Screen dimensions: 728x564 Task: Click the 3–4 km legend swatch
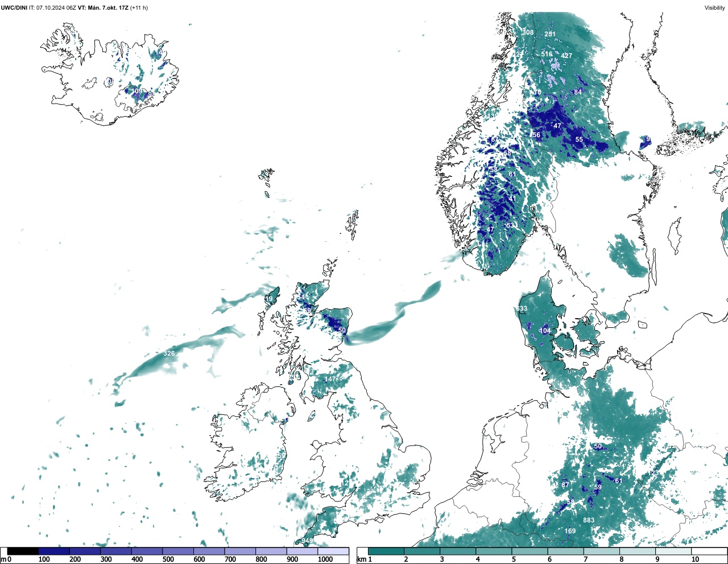(458, 551)
